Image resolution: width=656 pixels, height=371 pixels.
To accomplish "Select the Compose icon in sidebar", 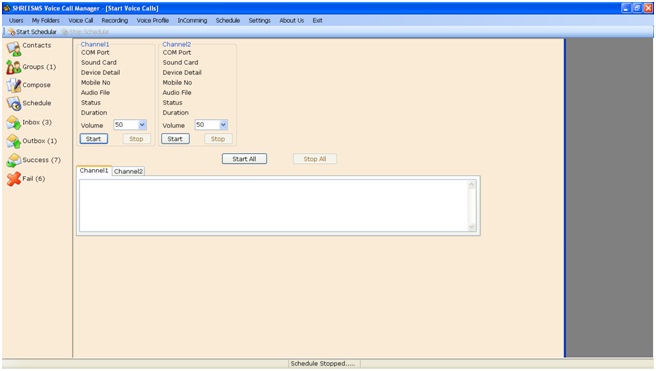I will (14, 85).
